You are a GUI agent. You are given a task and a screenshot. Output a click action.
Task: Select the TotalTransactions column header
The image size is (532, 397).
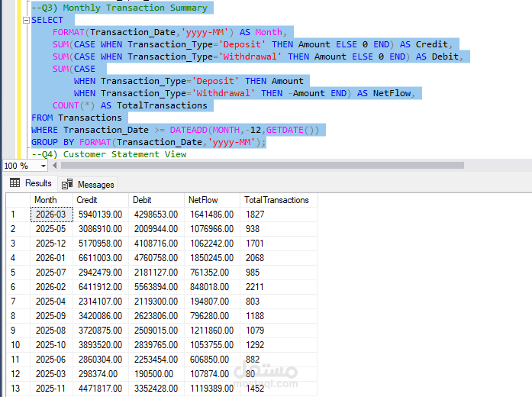coord(279,200)
